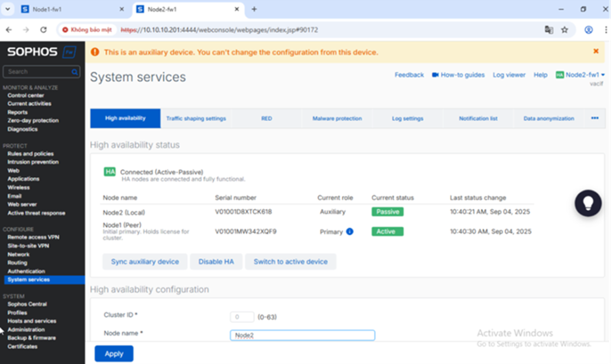This screenshot has width=611, height=364.
Task: Switch to Traffic shaping settings tab
Action: coord(196,119)
